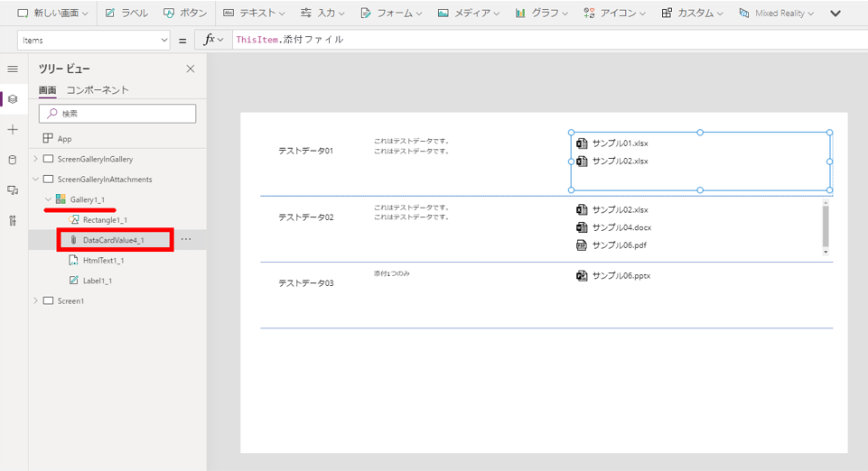
Task: Select the Tree view layers icon
Action: tap(13, 99)
